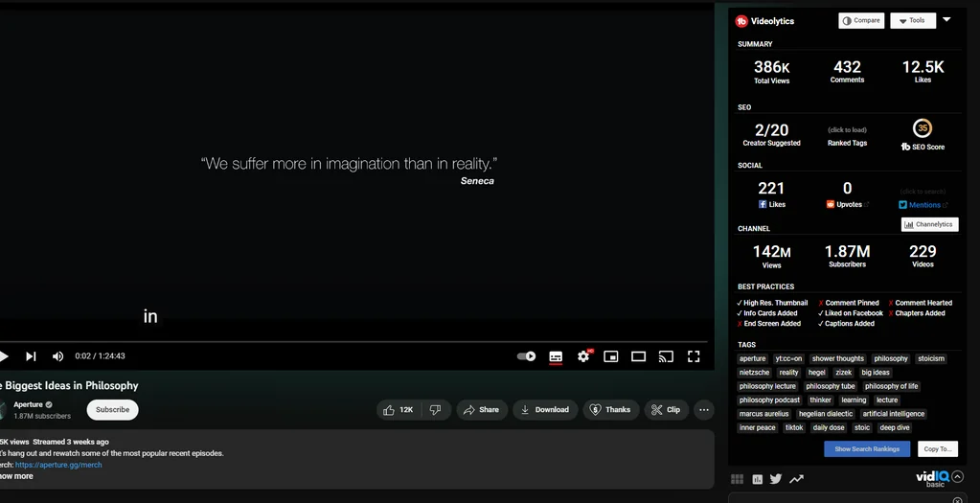Open Reddit Upvotes link
The height and width of the screenshot is (503, 980).
[x=848, y=204]
